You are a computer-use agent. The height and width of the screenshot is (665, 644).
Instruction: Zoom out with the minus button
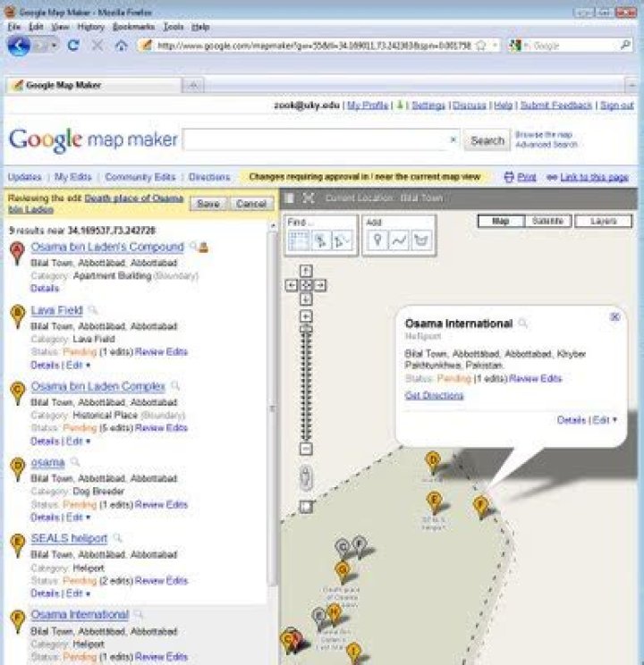pos(306,449)
